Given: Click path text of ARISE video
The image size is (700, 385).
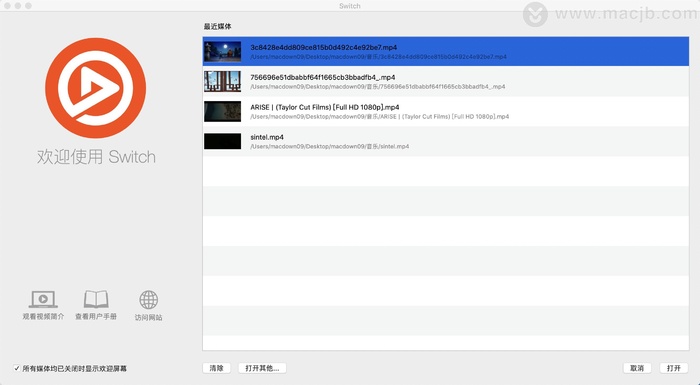Looking at the screenshot, I should tap(379, 116).
